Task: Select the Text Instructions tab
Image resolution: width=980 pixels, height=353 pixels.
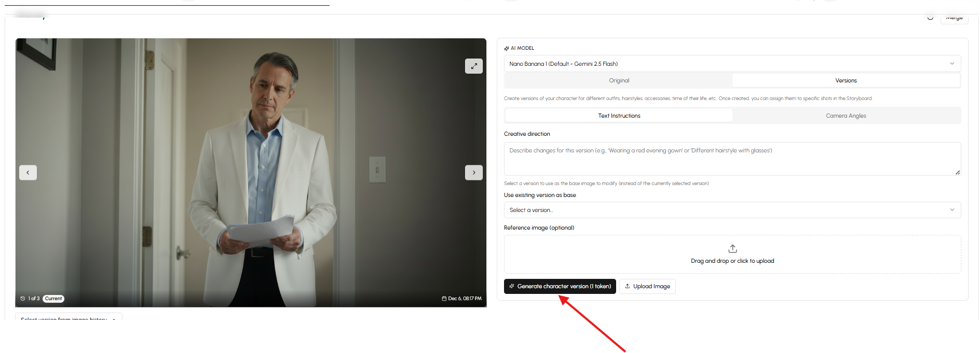Action: pyautogui.click(x=619, y=116)
